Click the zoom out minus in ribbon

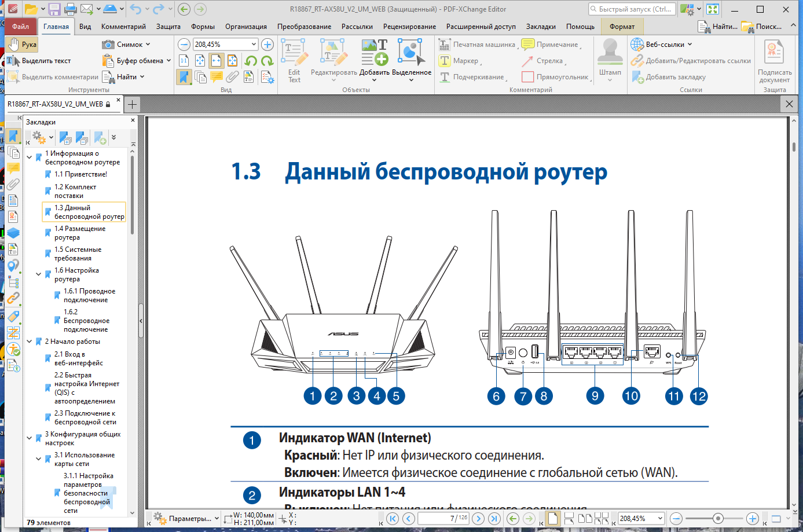tap(184, 45)
